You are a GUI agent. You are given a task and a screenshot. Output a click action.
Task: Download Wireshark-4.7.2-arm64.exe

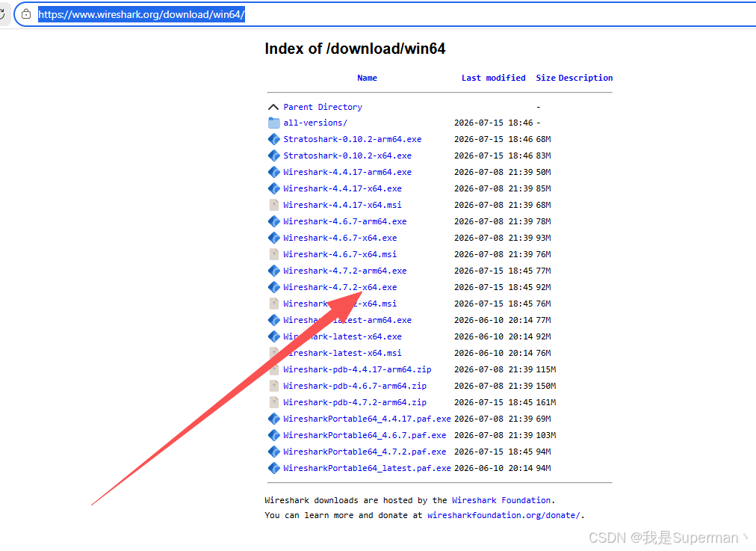click(344, 271)
